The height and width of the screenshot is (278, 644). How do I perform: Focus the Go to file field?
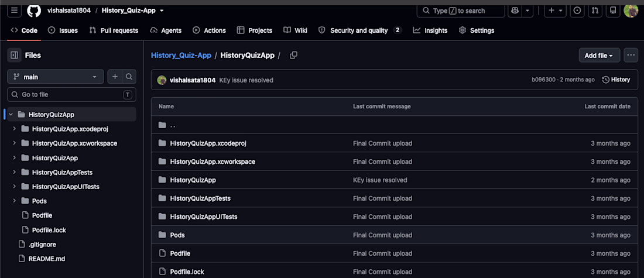(72, 94)
